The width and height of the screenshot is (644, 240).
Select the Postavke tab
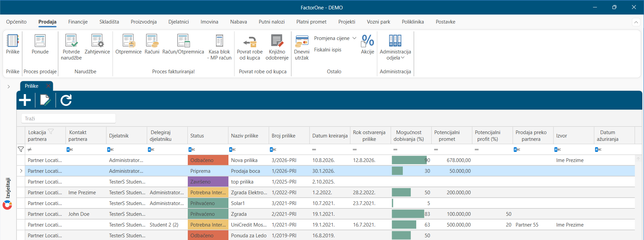pos(445,22)
